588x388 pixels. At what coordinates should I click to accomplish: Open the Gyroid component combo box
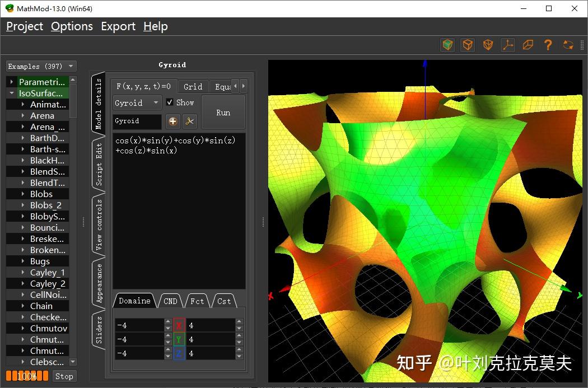[137, 102]
